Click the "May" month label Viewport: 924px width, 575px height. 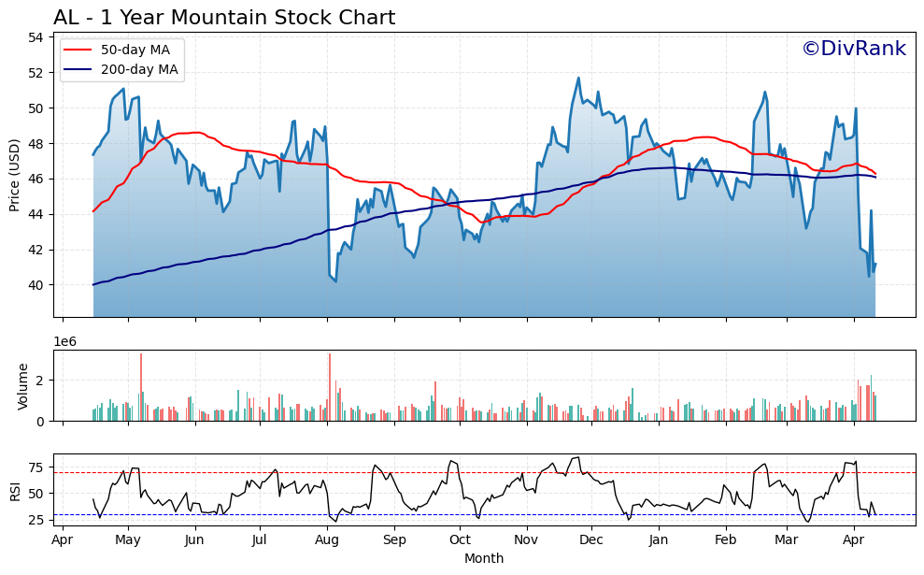pos(128,540)
